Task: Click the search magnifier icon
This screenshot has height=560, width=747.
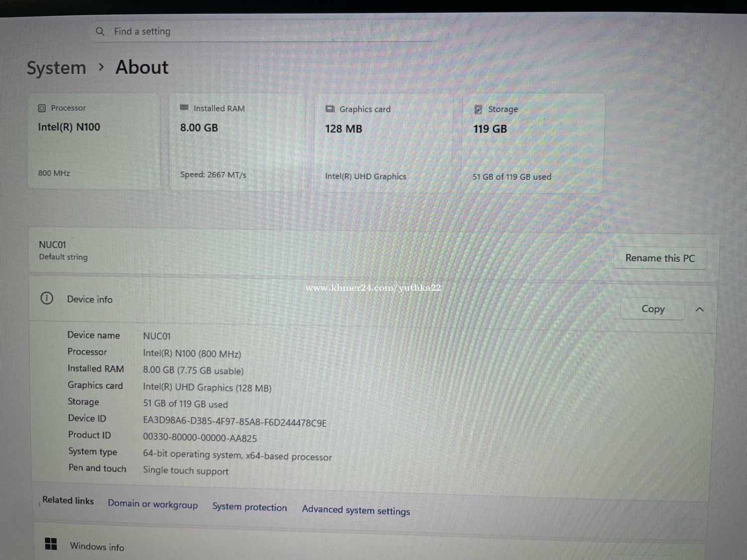Action: 100,31
